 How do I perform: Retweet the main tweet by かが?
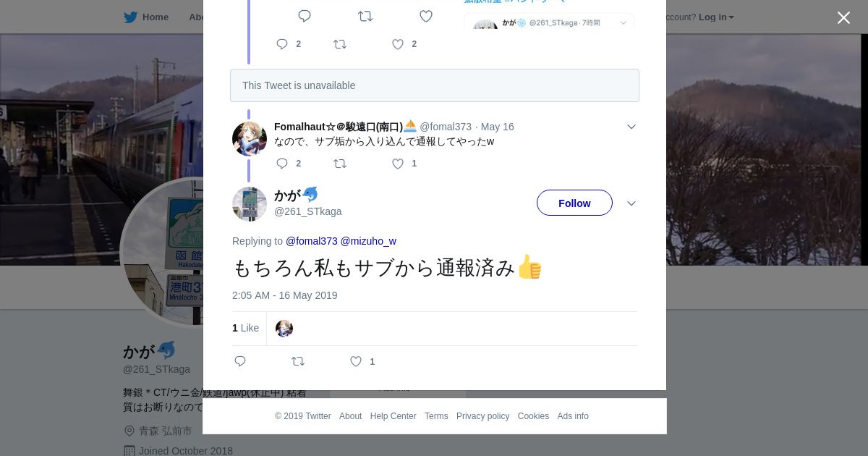coord(298,361)
